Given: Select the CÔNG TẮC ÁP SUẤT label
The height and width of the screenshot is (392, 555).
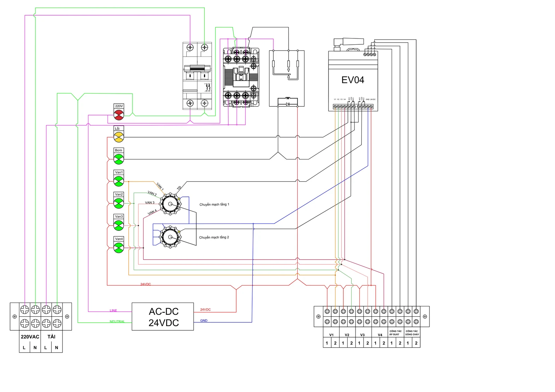Looking at the screenshot, I should tap(395, 333).
